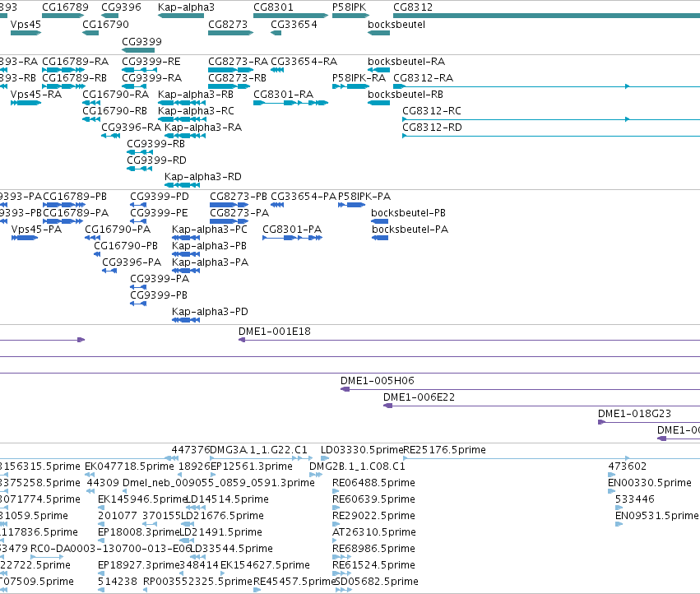Click EST RE68986.5prime label
This screenshot has height=594, width=700.
click(373, 549)
